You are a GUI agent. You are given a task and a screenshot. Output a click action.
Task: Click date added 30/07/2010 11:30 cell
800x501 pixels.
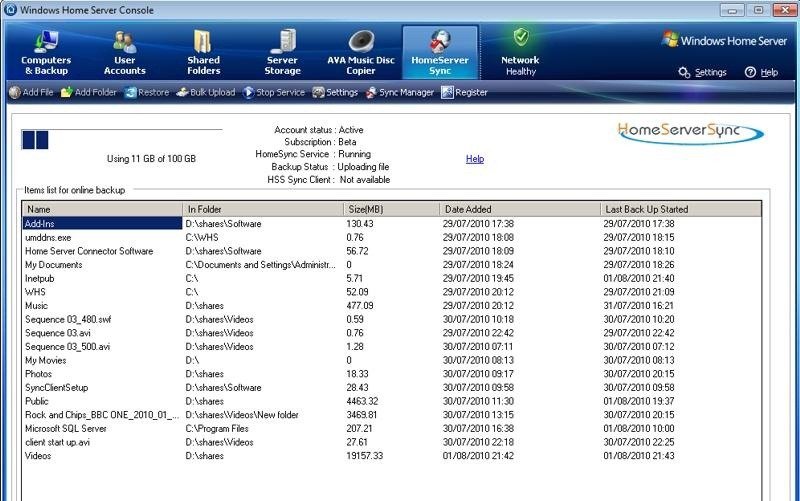[478, 402]
